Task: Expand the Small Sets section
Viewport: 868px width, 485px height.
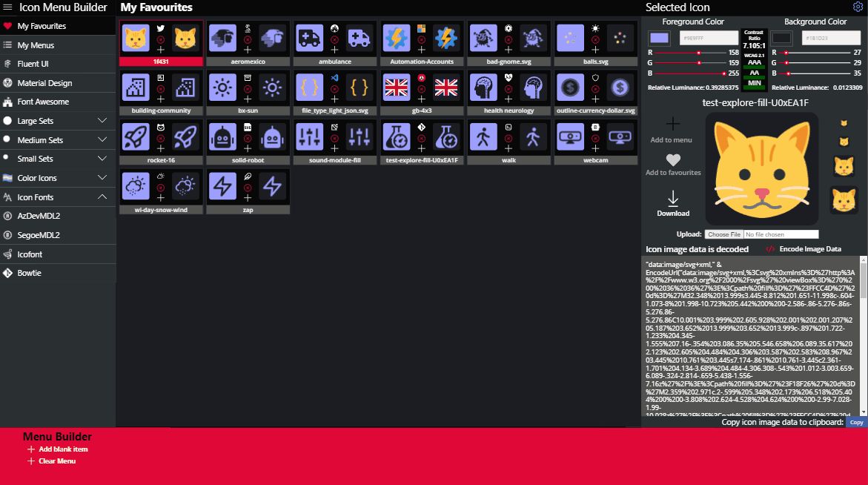Action: [x=102, y=159]
